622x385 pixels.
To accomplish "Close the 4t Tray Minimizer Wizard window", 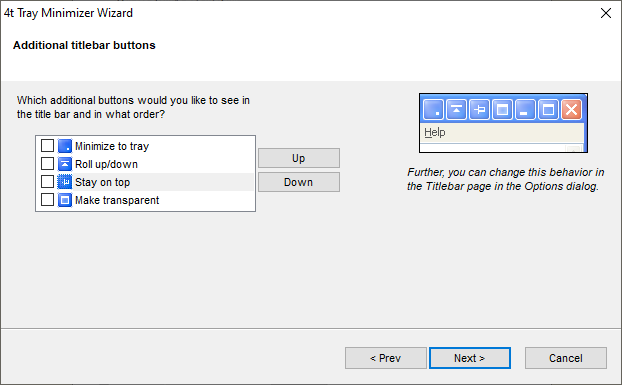I will coord(606,13).
